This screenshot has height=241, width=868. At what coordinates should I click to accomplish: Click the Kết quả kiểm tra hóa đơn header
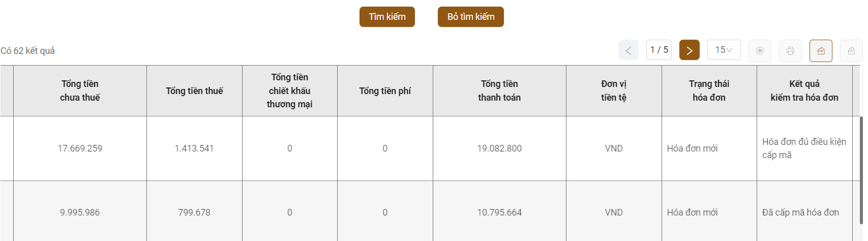[x=804, y=91]
